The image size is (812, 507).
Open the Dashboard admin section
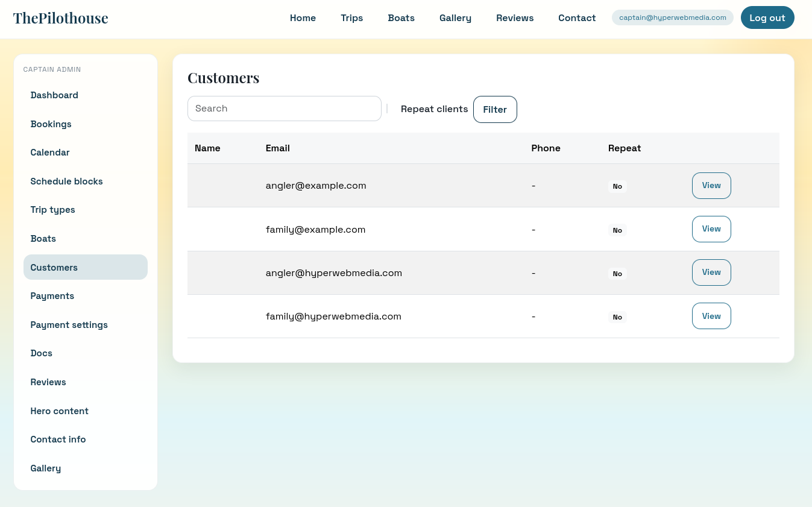point(54,95)
